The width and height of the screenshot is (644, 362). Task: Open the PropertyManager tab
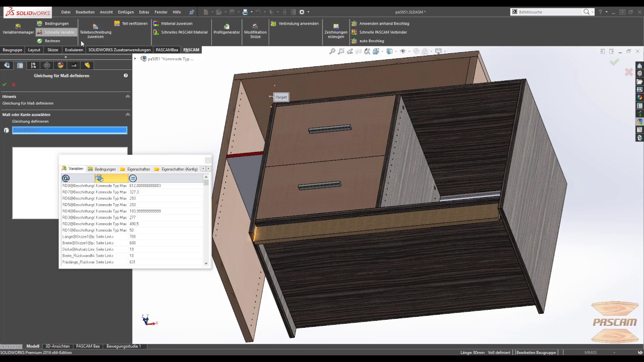coord(20,65)
